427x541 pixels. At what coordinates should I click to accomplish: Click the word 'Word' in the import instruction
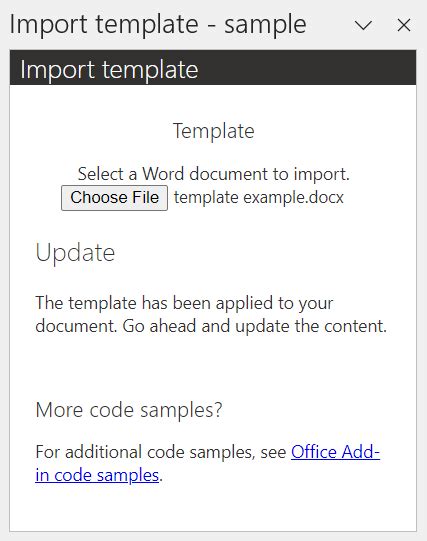(x=163, y=174)
